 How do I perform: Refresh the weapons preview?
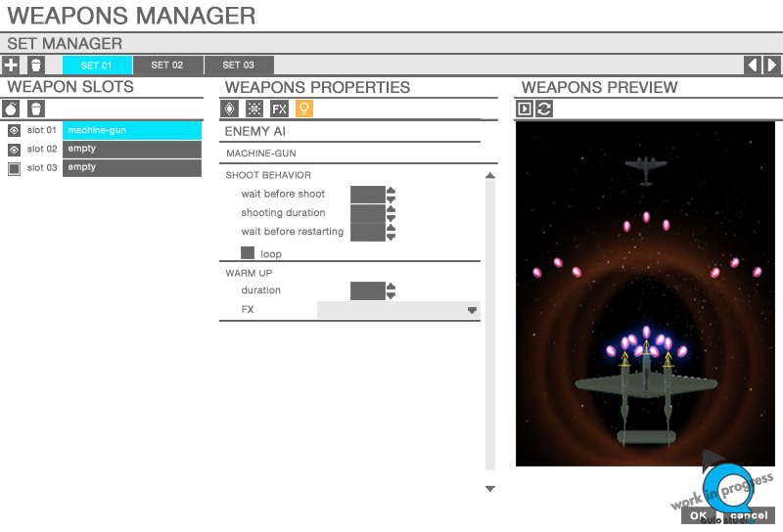pyautogui.click(x=544, y=109)
